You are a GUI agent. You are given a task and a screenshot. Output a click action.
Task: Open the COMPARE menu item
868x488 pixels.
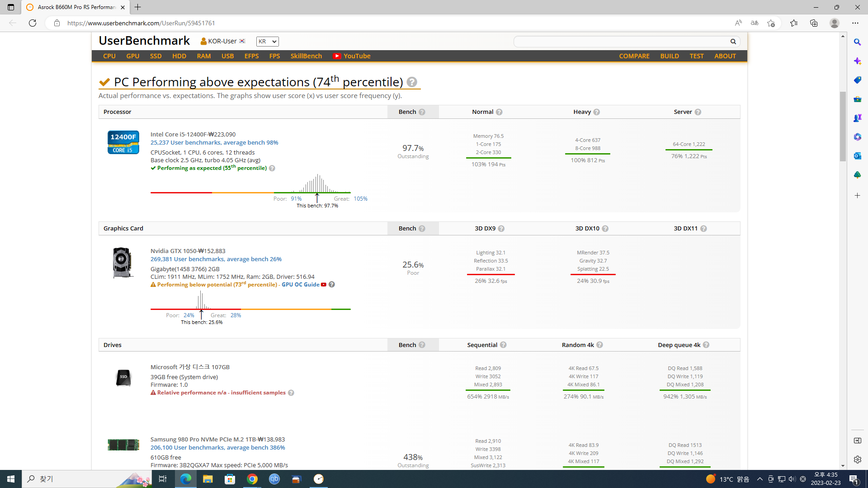634,56
